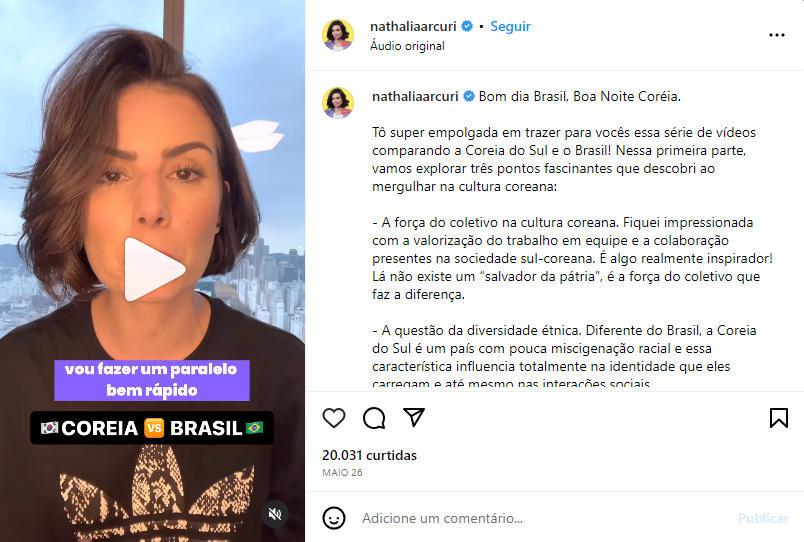Open nathaliaarcuri username in the caption
The width and height of the screenshot is (804, 542).
click(415, 96)
